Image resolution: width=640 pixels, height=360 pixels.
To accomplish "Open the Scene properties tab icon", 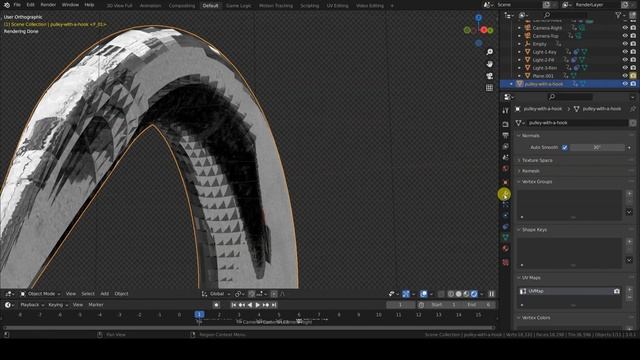I will pos(505,157).
